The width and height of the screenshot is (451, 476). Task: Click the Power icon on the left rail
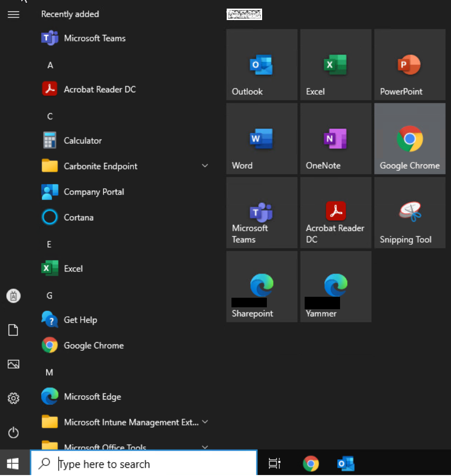pyautogui.click(x=13, y=433)
